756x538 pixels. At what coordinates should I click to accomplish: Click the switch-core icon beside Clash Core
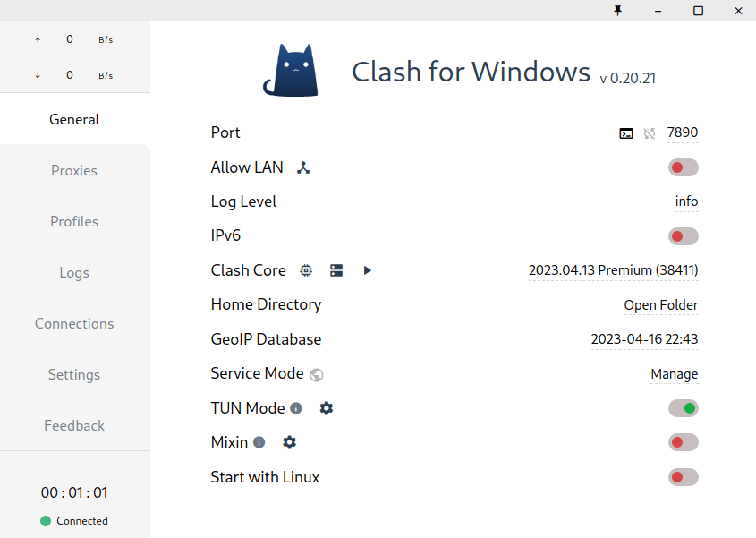(336, 269)
